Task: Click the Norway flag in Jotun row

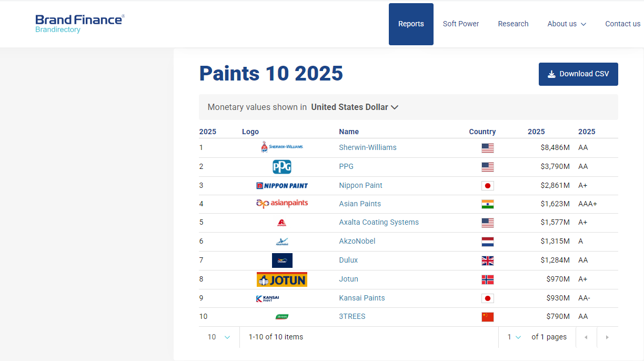Action: click(488, 279)
